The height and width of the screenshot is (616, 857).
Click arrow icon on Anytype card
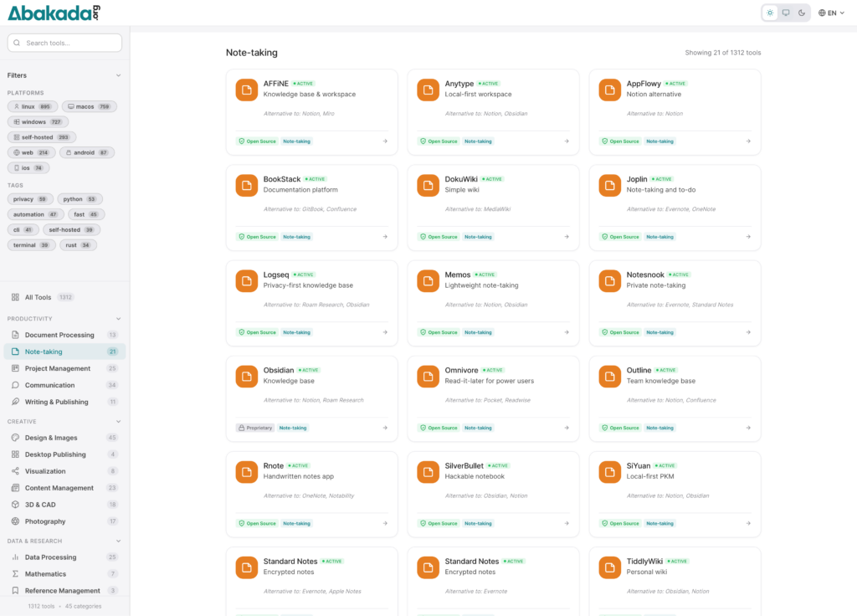pyautogui.click(x=567, y=141)
